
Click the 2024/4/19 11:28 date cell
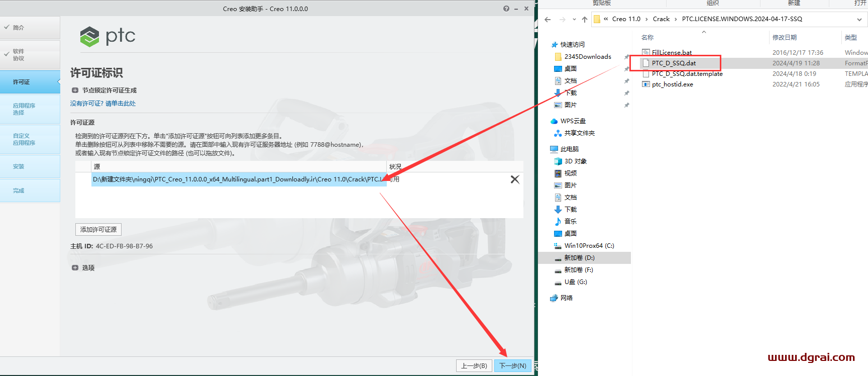click(796, 63)
